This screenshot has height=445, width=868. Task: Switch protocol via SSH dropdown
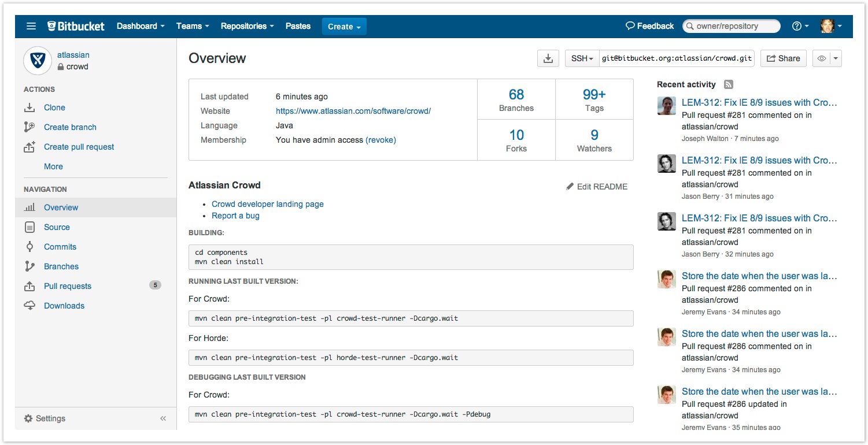582,58
